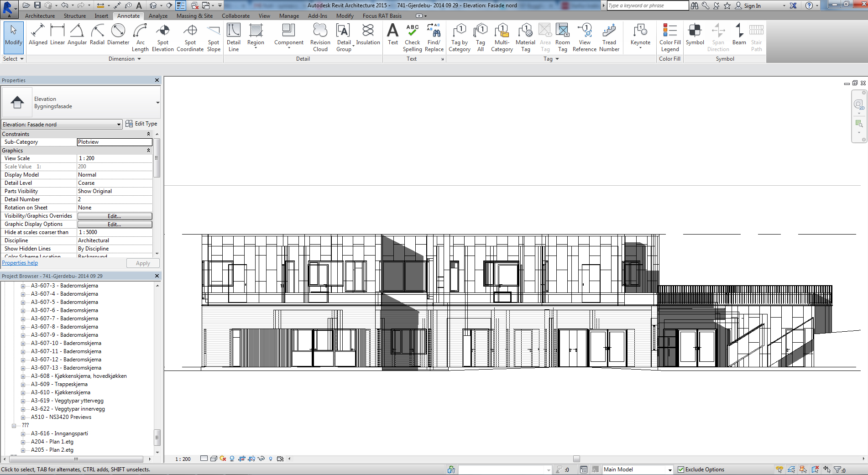Viewport: 868px width, 475px height.
Task: Activate the Detail Line tool
Action: 234,37
